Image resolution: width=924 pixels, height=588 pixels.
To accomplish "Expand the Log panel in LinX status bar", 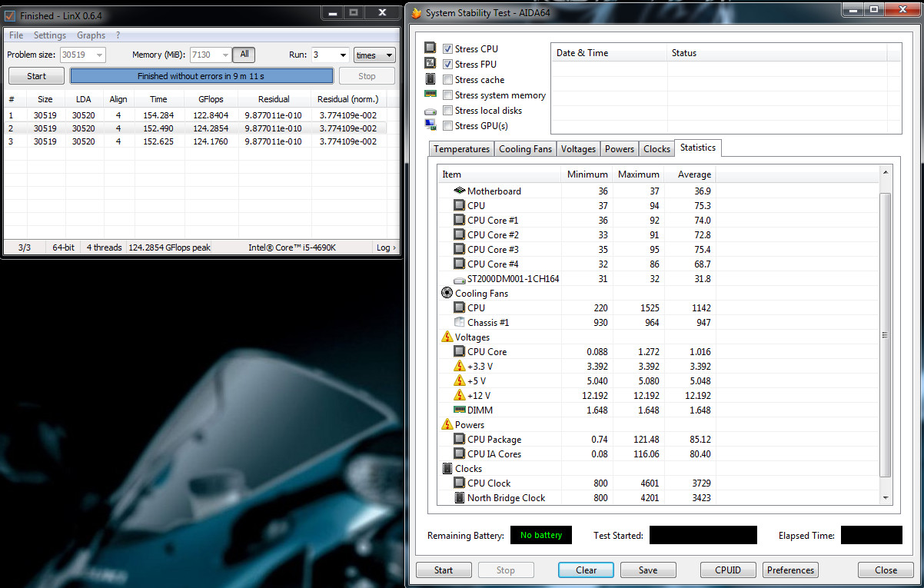I will click(x=387, y=247).
